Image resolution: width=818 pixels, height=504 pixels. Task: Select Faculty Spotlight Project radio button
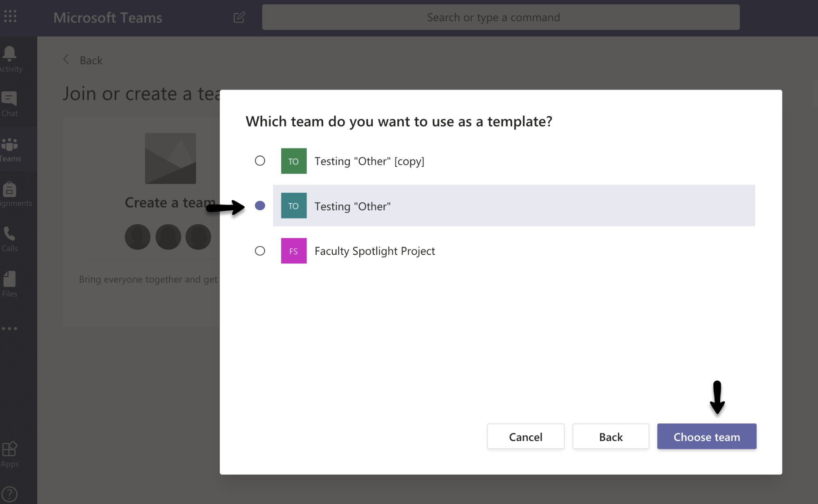(260, 251)
